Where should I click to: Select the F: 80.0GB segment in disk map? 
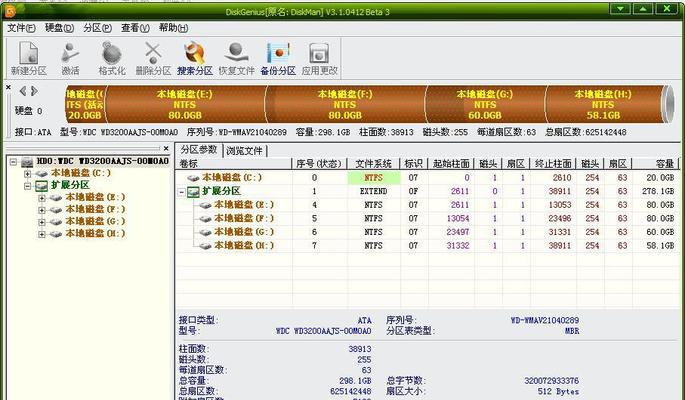[345, 104]
